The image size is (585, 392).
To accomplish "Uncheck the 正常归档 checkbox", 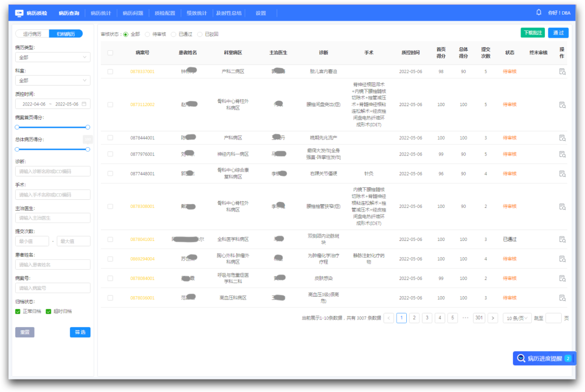I will [18, 311].
